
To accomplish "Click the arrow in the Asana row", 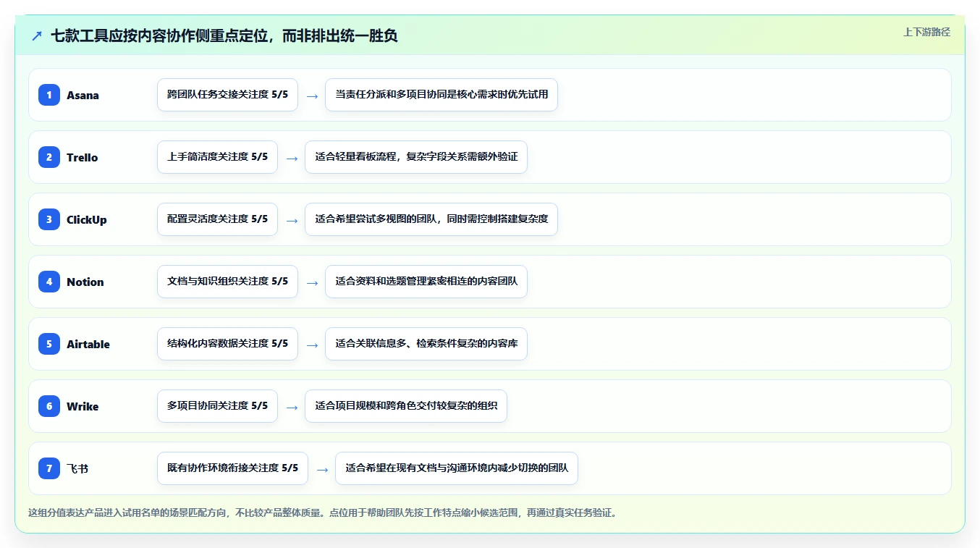I will (312, 96).
